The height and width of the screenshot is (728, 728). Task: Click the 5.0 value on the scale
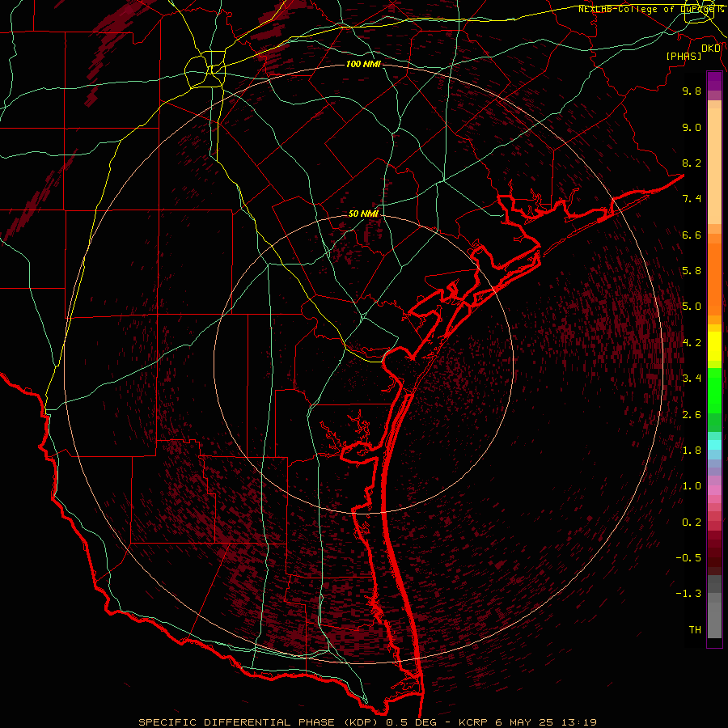692,307
